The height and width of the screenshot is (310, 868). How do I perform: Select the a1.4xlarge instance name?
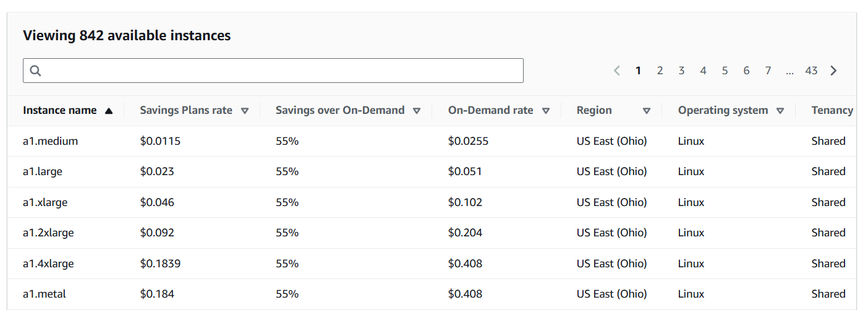pyautogui.click(x=48, y=264)
